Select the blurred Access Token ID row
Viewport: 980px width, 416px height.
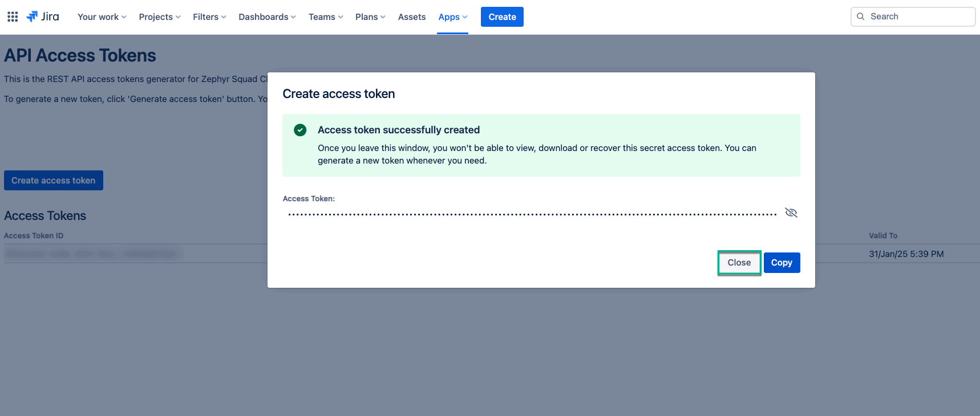tap(91, 254)
